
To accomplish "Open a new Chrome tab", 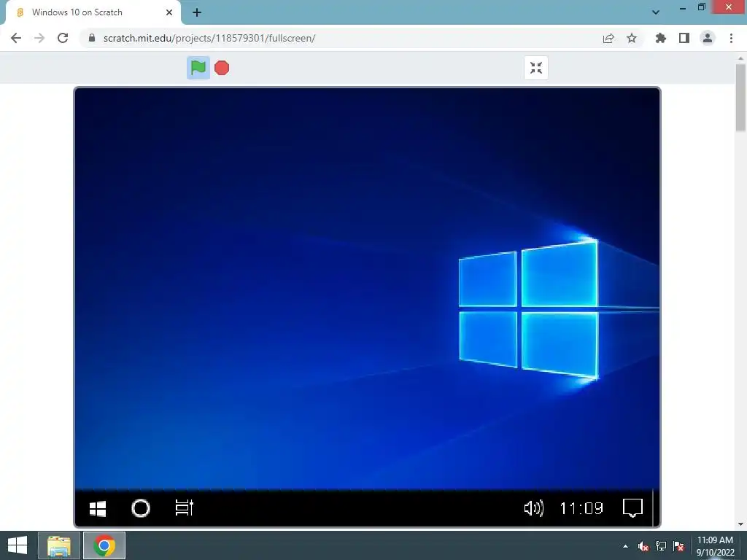I will [x=197, y=12].
